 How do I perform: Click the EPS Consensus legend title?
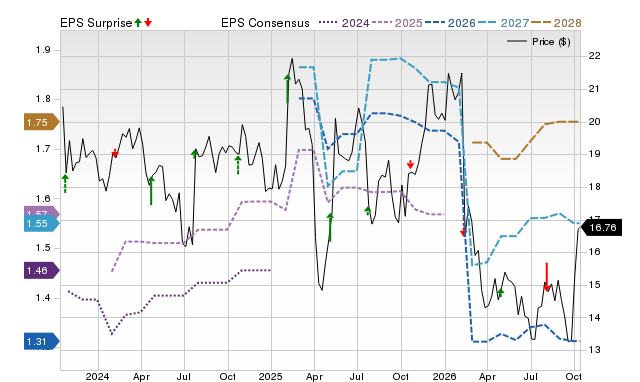[x=265, y=23]
